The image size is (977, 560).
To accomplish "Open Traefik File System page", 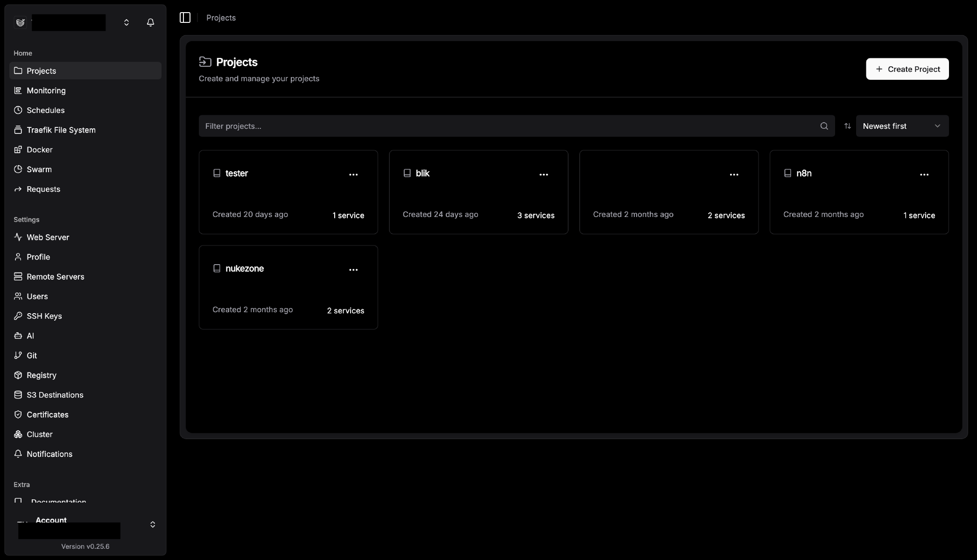I will (61, 130).
